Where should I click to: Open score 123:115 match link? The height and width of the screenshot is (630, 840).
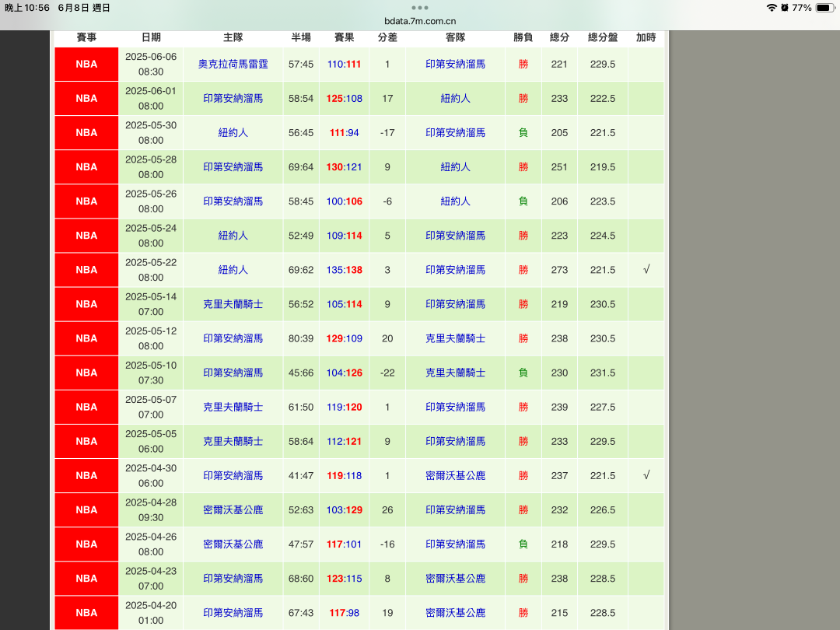(344, 579)
